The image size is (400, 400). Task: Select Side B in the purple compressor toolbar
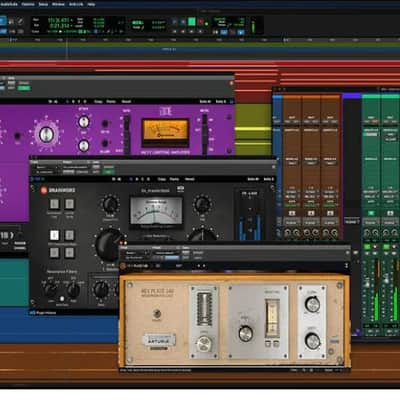point(221,101)
